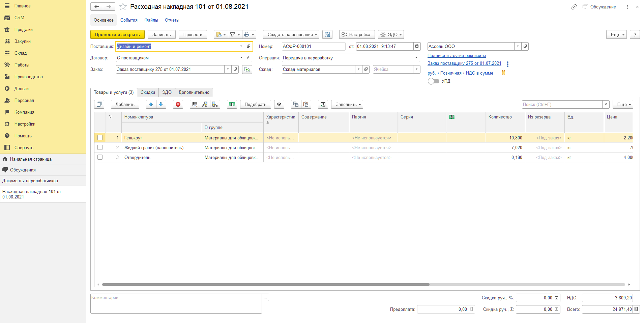Viewport: 644px width, 323px height.
Task: Toggle the УПД switch
Action: tap(434, 81)
